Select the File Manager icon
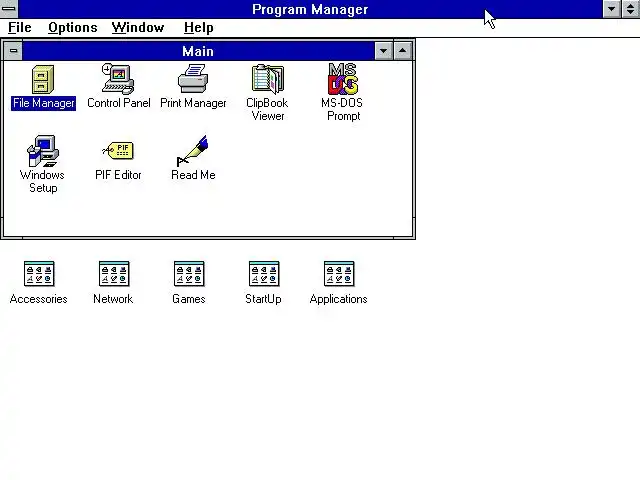The height and width of the screenshot is (480, 640). tap(43, 80)
